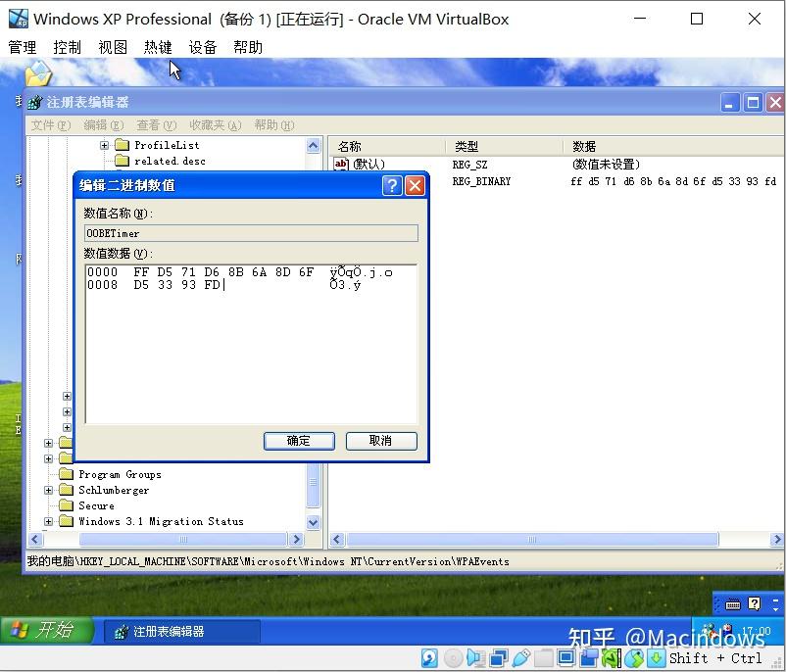Click the 注册表编辑器 taskbar button

click(x=182, y=632)
